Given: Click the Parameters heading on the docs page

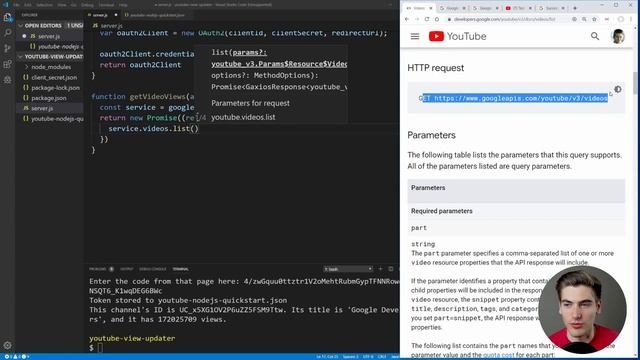Looking at the screenshot, I should click(431, 135).
